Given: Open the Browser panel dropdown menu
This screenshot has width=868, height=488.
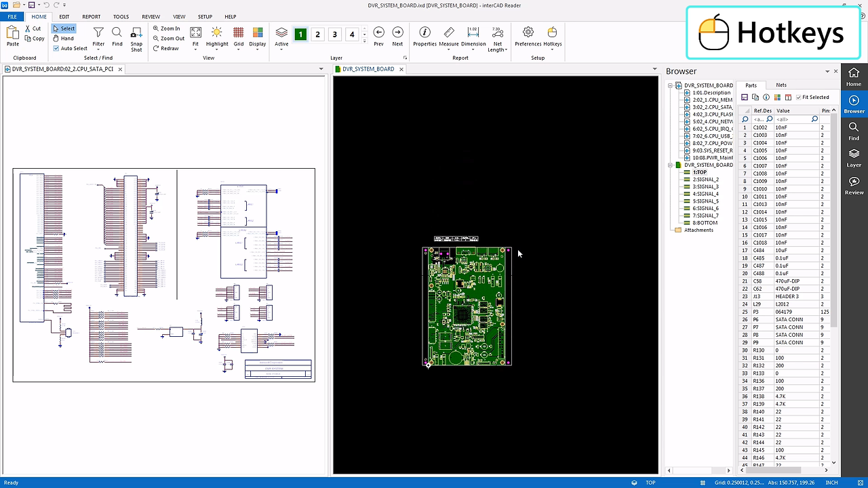Looking at the screenshot, I should click(827, 70).
